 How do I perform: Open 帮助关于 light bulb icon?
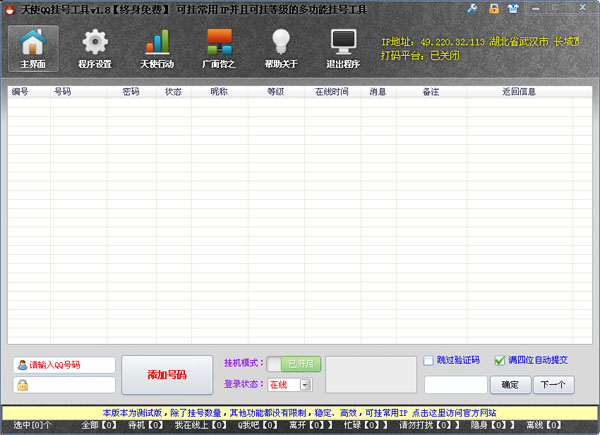(281, 46)
